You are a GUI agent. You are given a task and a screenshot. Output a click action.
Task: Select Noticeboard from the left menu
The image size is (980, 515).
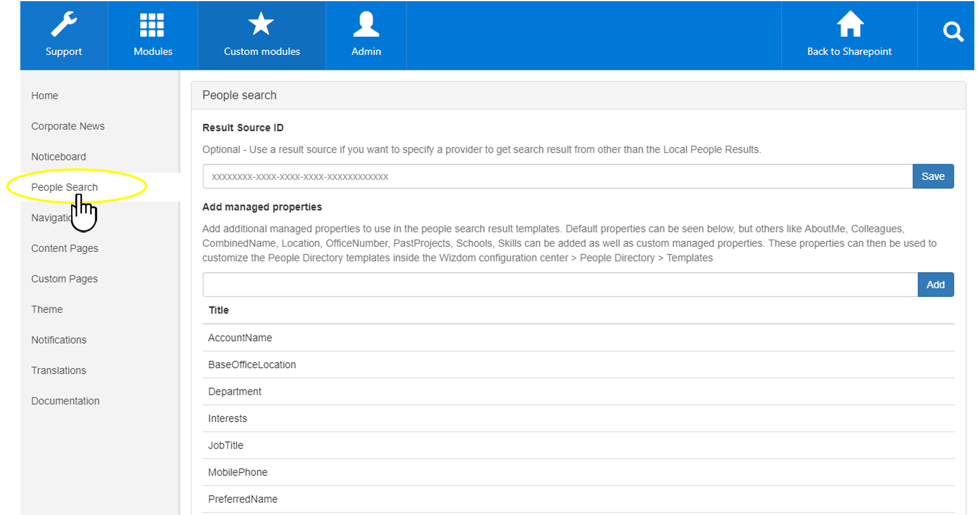point(59,157)
